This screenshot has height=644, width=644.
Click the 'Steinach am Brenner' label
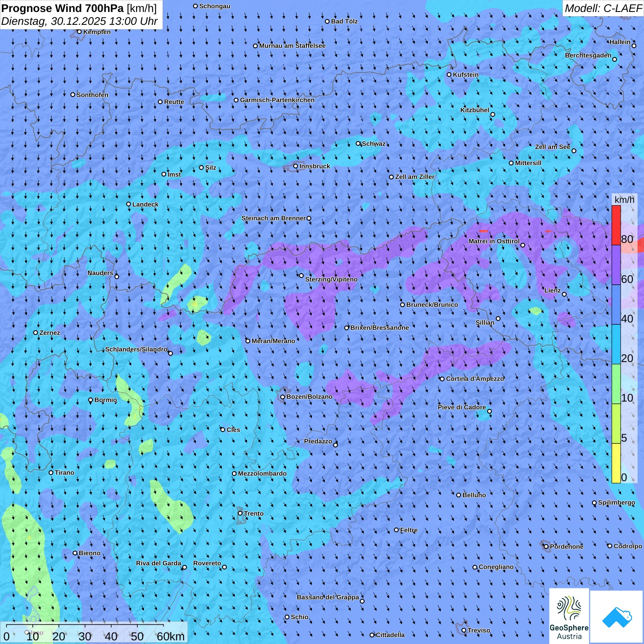(x=274, y=218)
